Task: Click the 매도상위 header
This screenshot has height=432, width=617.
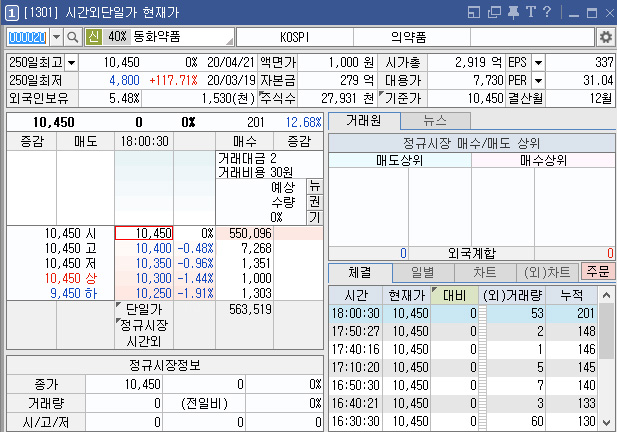Action: pyautogui.click(x=399, y=160)
